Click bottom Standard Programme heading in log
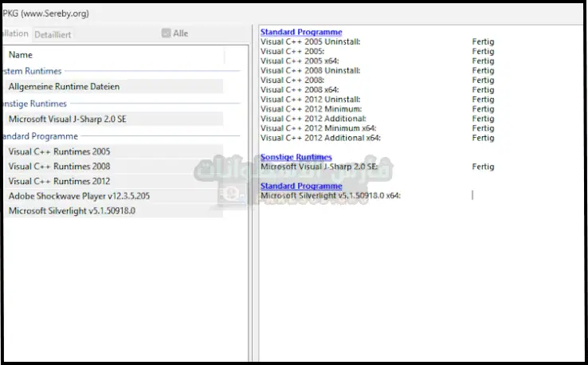This screenshot has width=588, height=365. 301,186
